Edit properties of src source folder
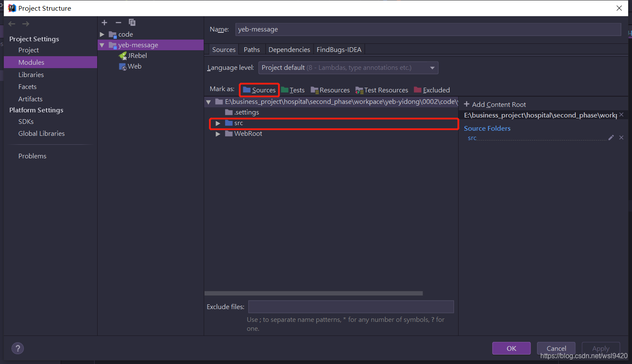Image resolution: width=632 pixels, height=364 pixels. click(x=611, y=138)
